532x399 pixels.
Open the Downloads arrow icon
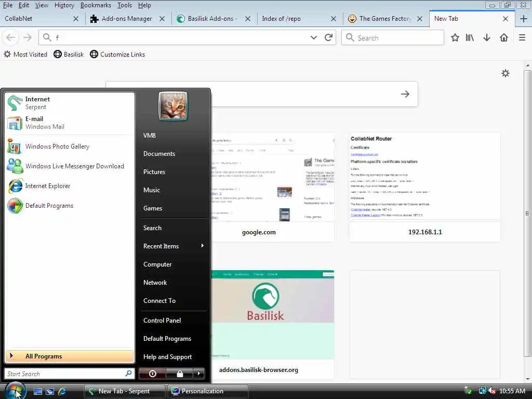487,37
